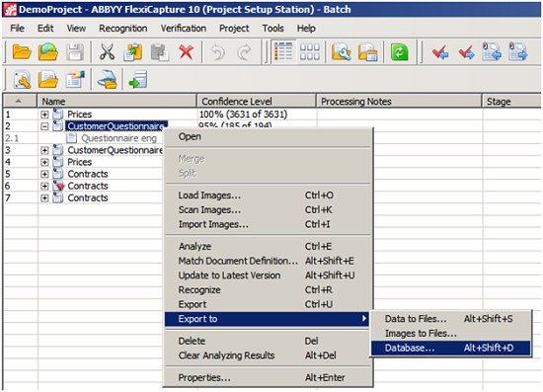
Task: Click the document with wrench icon
Action: [x=22, y=80]
